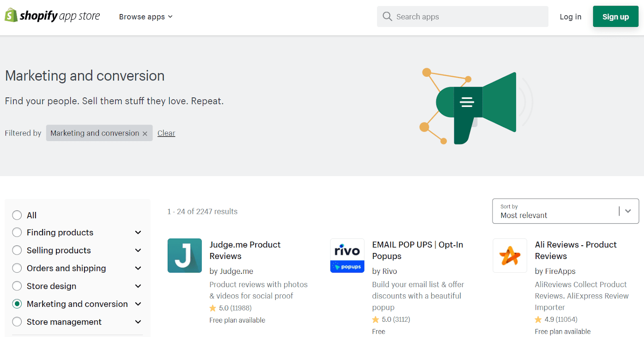Open the EMAIL POP UPS Opt-In Popups title
Screen dimensions: 644x337
[417, 250]
